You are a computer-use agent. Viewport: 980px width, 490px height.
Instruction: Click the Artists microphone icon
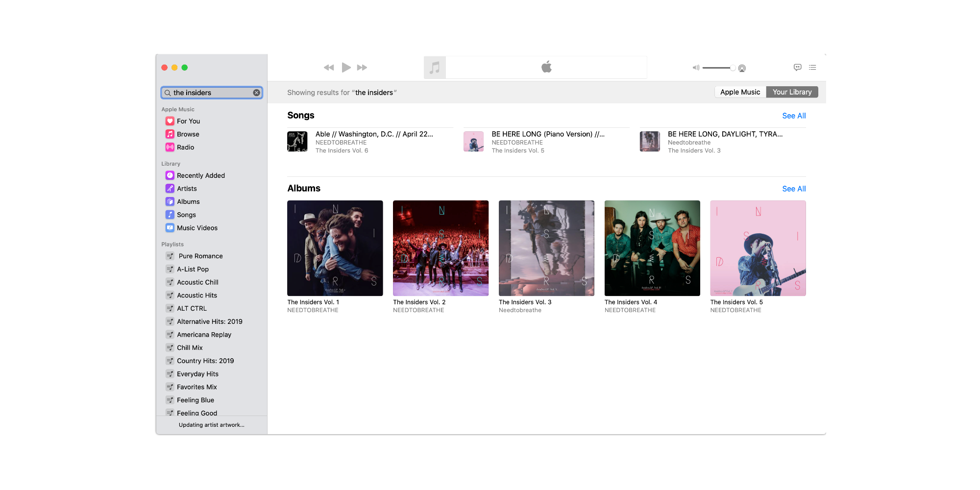tap(170, 188)
